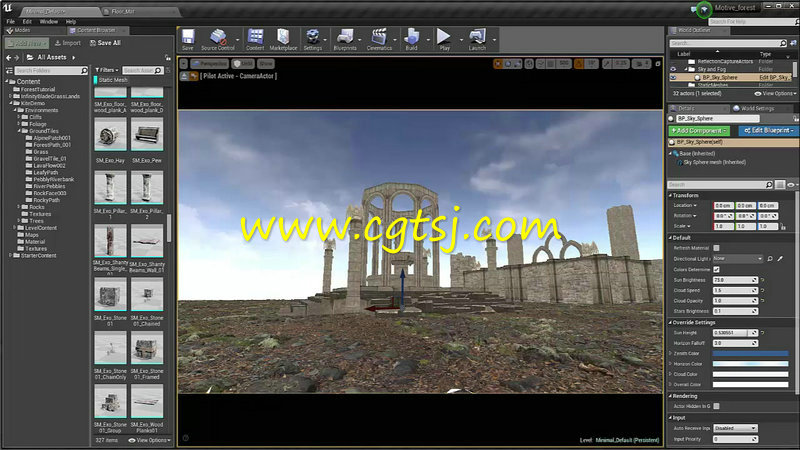This screenshot has height=450, width=800.
Task: Toggle visibility of Sky and Fog folder
Action: (x=673, y=69)
